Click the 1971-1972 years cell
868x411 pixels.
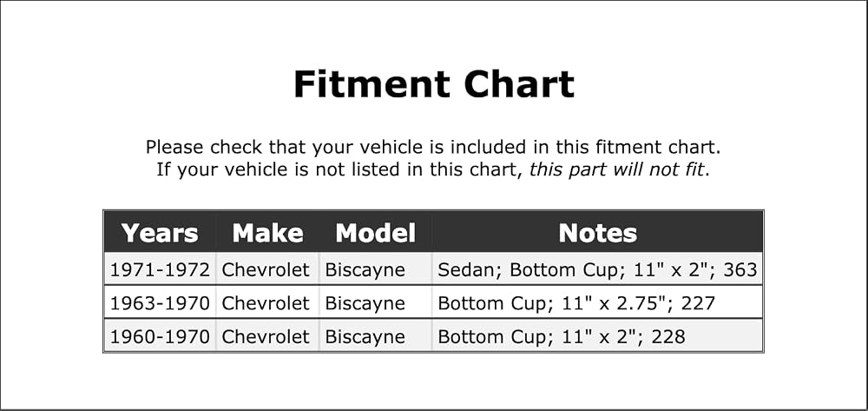point(160,269)
